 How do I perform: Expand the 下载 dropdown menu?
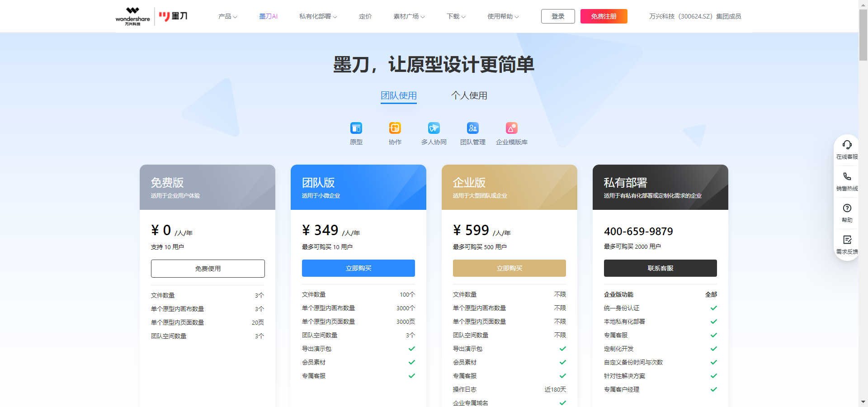tap(456, 16)
